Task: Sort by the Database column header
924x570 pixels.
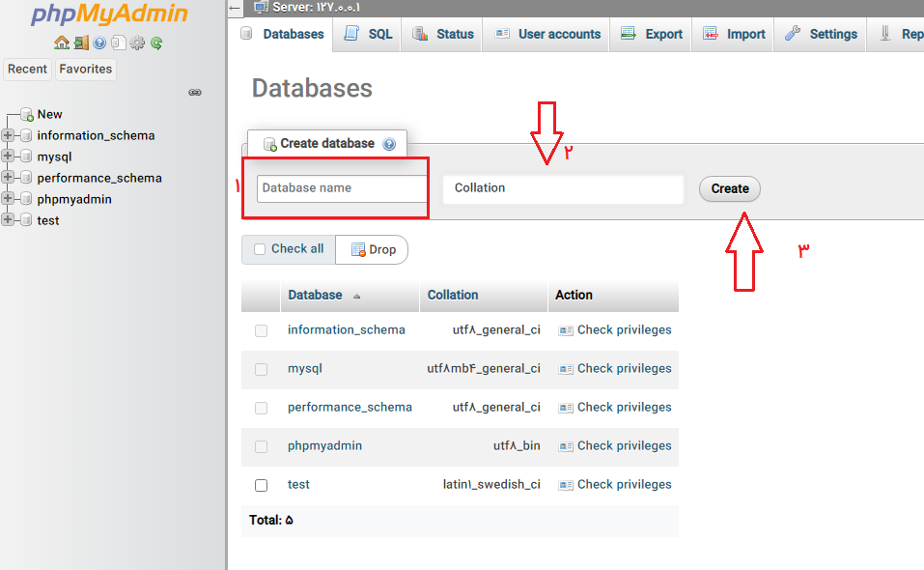Action: 315,296
